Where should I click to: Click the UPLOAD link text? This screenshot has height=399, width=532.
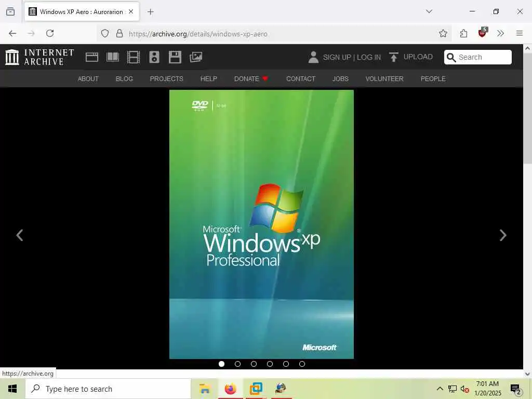click(x=418, y=57)
